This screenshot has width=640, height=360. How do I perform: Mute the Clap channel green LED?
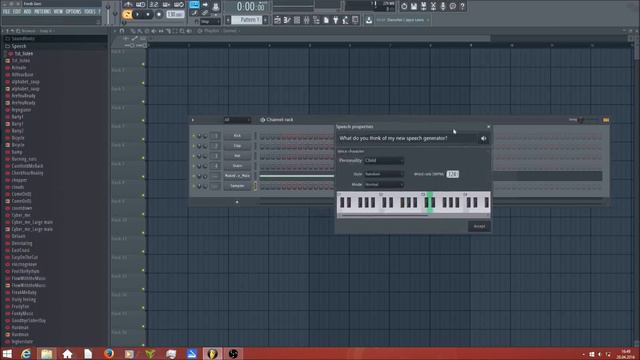(x=194, y=146)
